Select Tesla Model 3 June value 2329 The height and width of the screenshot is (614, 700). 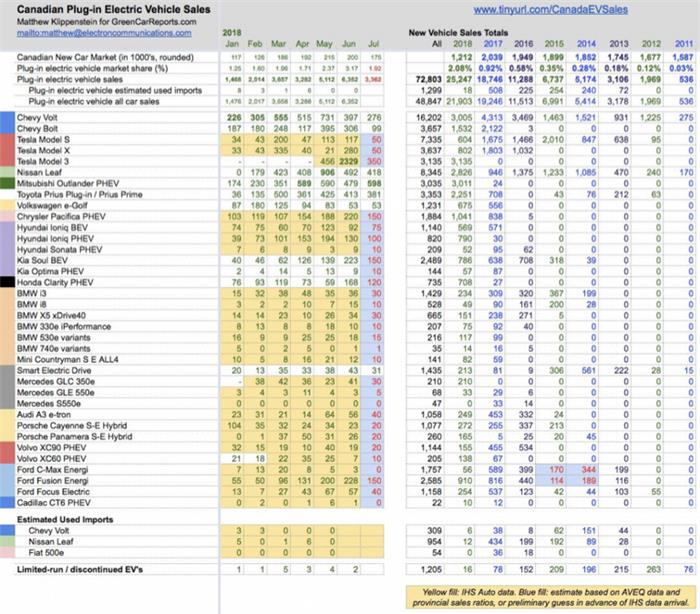[x=349, y=161]
